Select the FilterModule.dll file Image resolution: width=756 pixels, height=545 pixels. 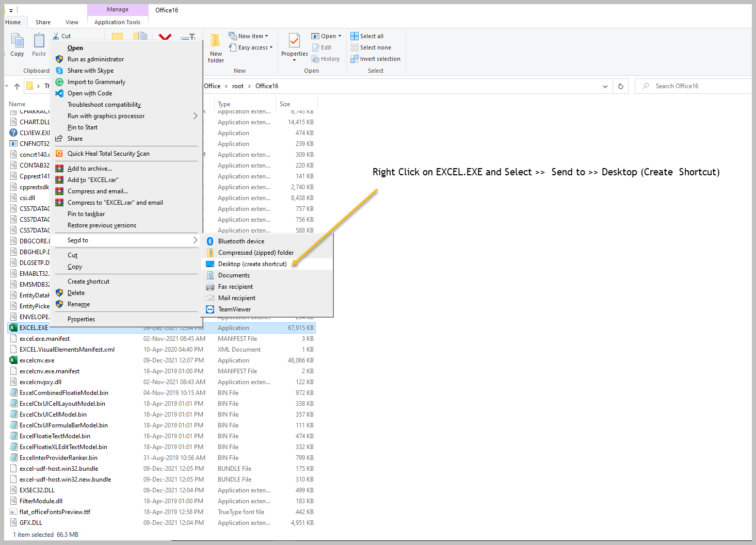click(x=162, y=501)
